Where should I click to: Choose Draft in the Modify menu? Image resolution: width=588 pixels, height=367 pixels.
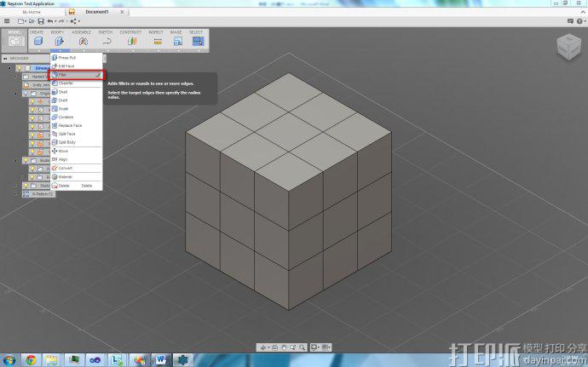[x=77, y=100]
